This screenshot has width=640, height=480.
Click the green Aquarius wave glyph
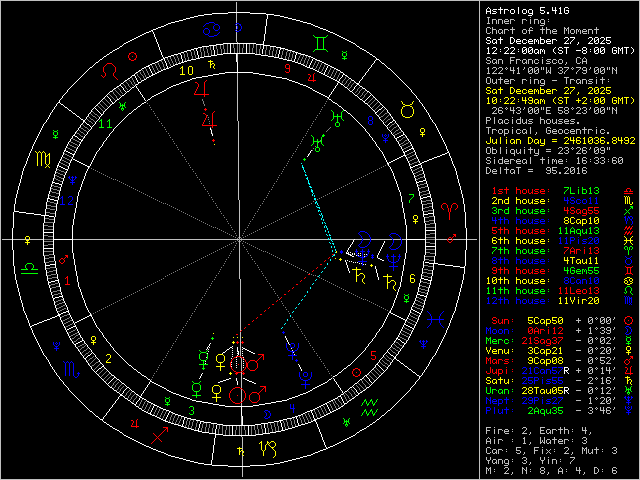click(369, 408)
